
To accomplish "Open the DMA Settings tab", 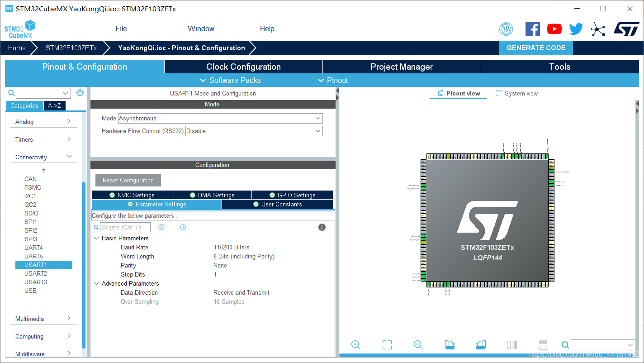I will pos(212,195).
